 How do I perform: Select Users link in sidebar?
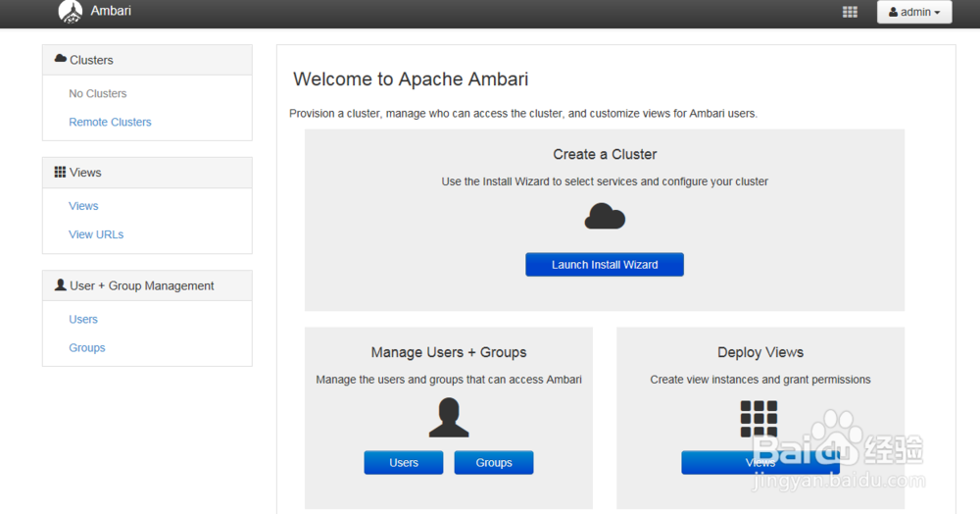tap(83, 320)
